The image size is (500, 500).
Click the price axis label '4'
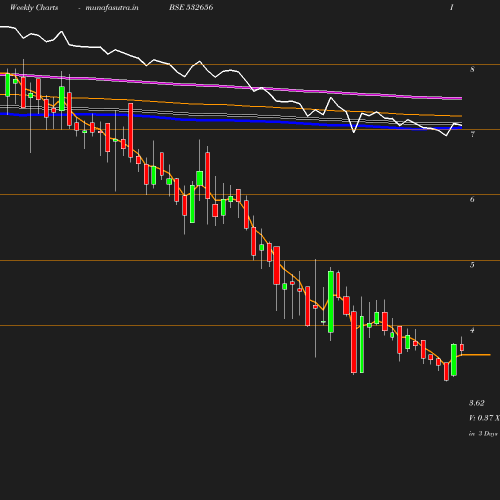pos(472,330)
